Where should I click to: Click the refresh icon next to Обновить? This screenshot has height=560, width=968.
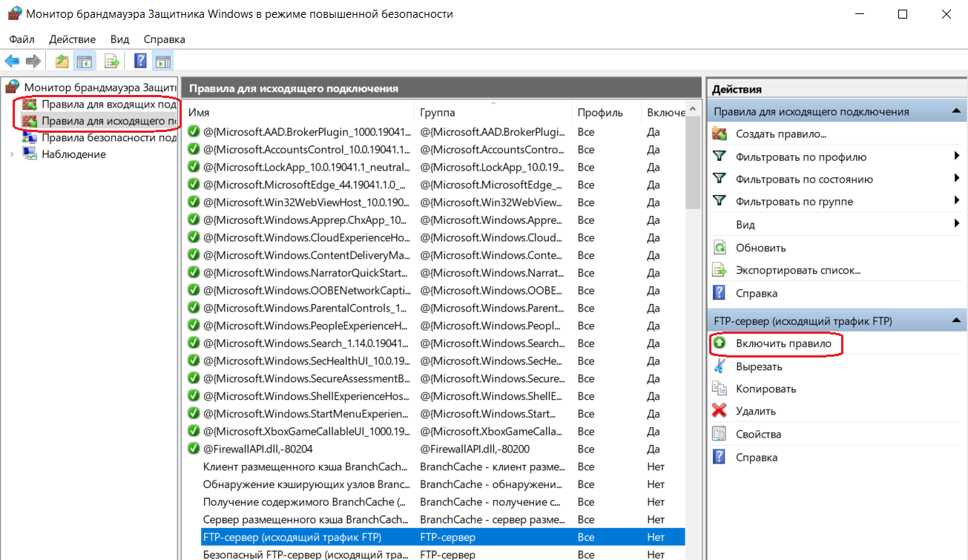pos(719,248)
